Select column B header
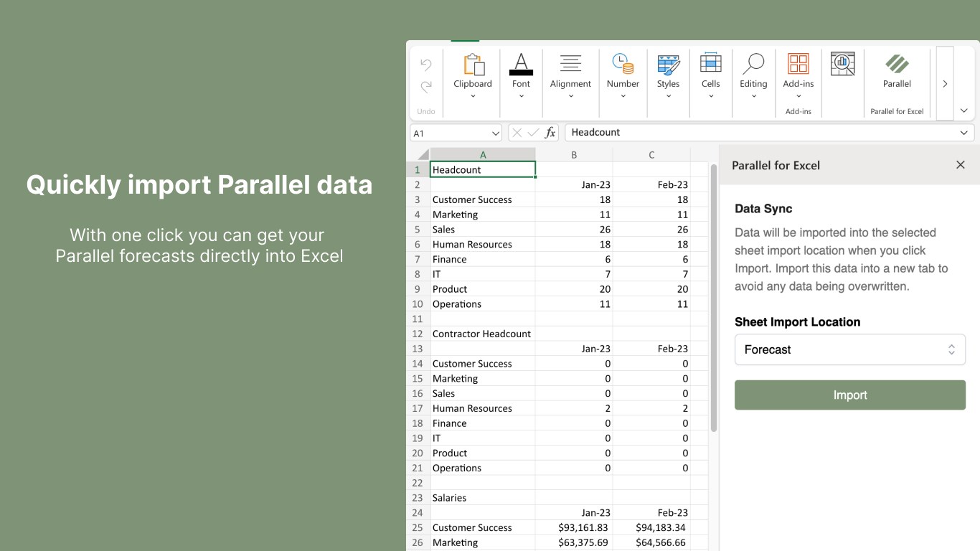This screenshot has height=551, width=980. pos(574,154)
